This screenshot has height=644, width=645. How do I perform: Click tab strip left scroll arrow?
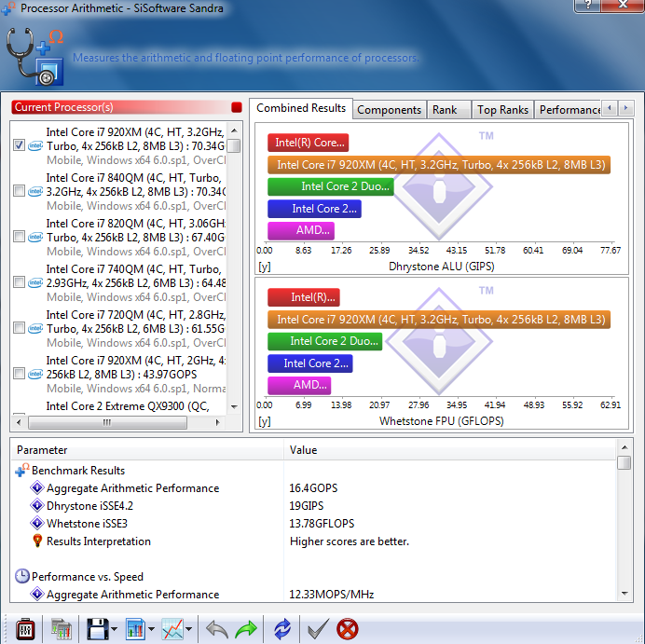pyautogui.click(x=610, y=108)
